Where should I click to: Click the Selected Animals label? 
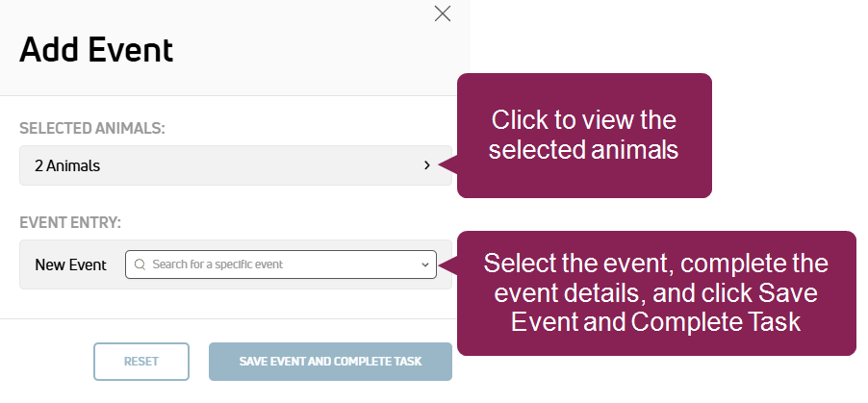click(x=92, y=127)
